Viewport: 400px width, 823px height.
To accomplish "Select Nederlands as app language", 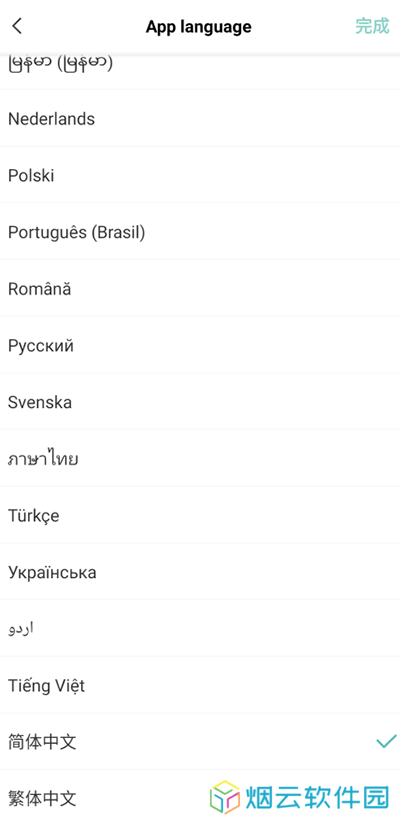I will coord(200,119).
